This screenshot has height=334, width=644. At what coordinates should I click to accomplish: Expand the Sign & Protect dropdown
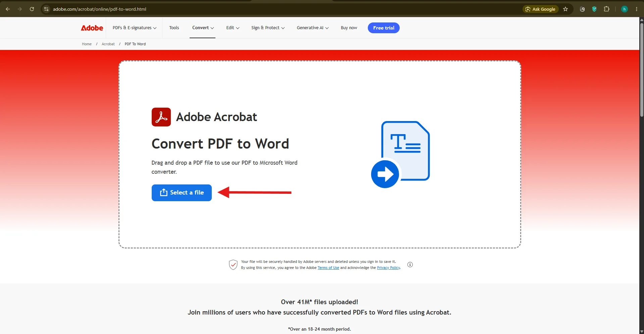tap(268, 28)
